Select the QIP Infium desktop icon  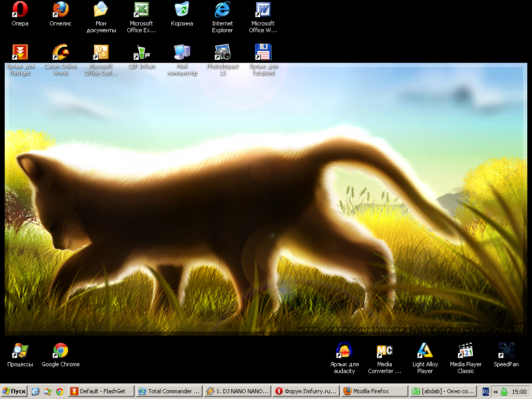coord(141,52)
